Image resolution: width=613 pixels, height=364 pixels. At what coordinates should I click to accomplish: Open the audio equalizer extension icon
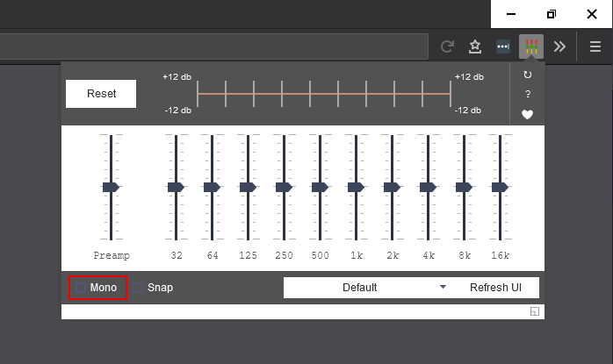pyautogui.click(x=531, y=46)
